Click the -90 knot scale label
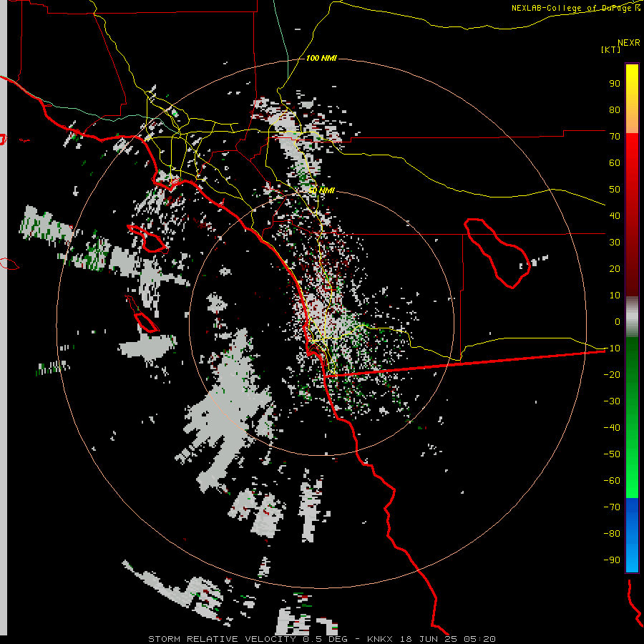 click(x=612, y=560)
